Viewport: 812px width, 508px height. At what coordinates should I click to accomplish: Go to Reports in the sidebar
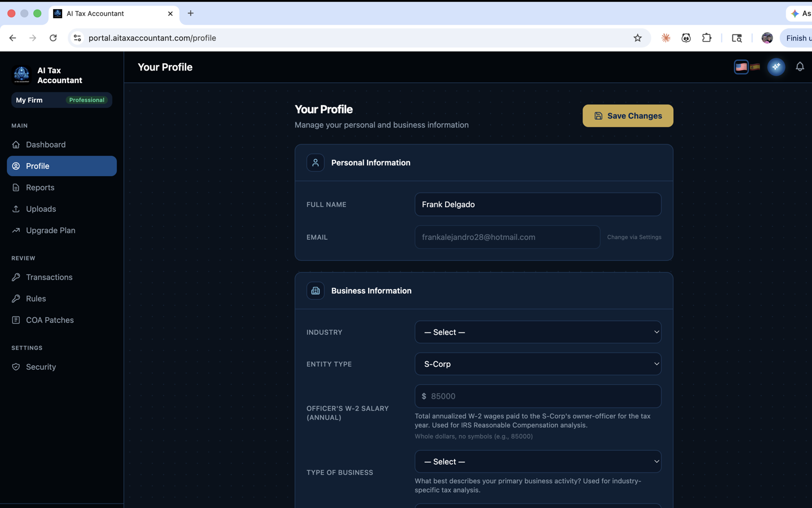point(61,187)
